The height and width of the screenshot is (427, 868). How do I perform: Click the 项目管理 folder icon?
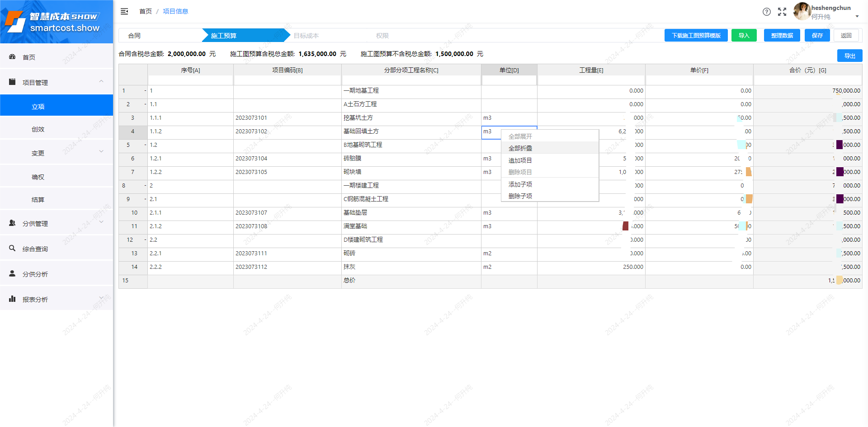[x=13, y=82]
